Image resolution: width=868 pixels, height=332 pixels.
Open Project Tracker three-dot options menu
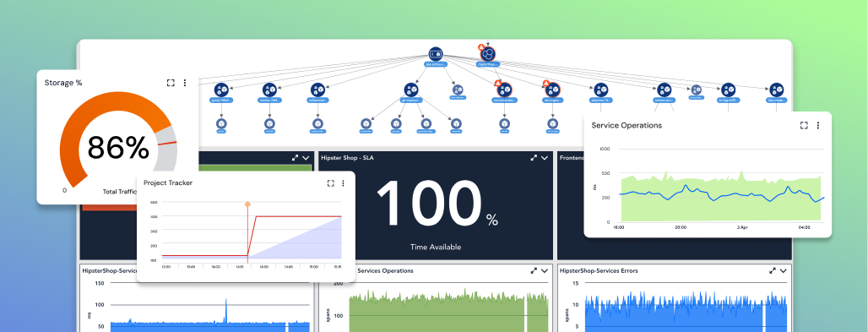(x=343, y=183)
